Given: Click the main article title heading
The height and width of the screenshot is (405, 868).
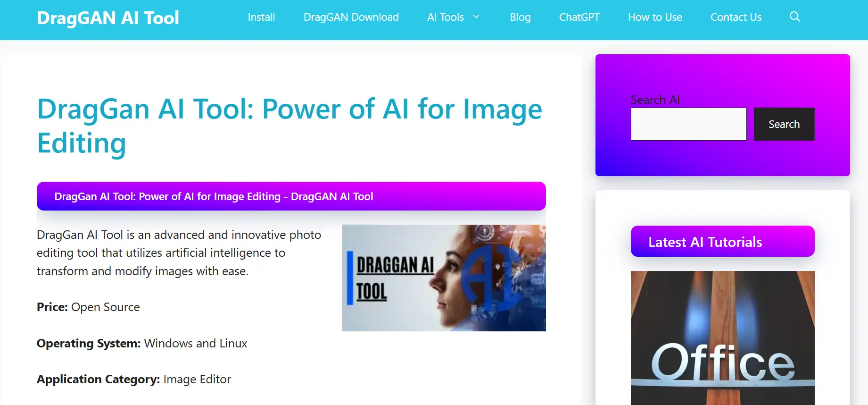Looking at the screenshot, I should (x=289, y=126).
